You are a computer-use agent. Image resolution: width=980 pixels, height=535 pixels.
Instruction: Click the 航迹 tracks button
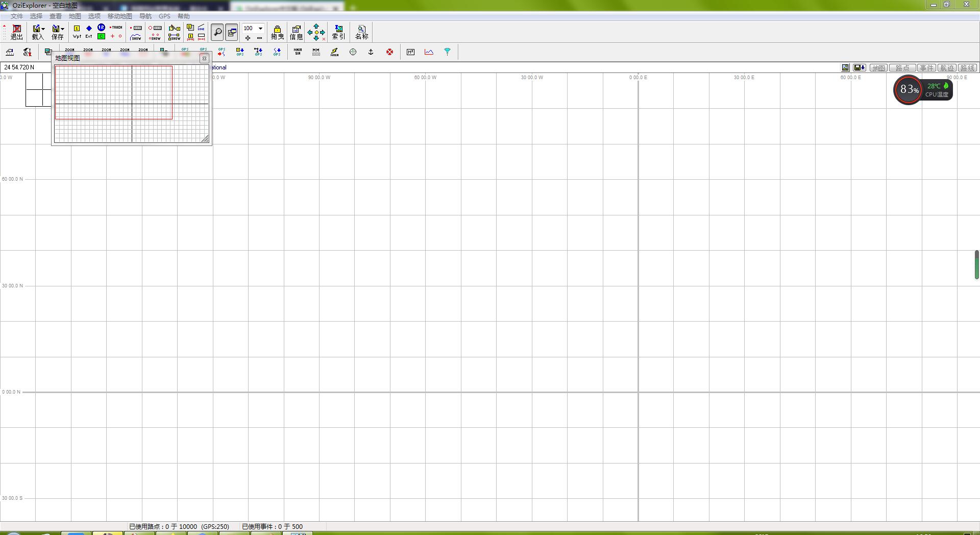[x=947, y=68]
